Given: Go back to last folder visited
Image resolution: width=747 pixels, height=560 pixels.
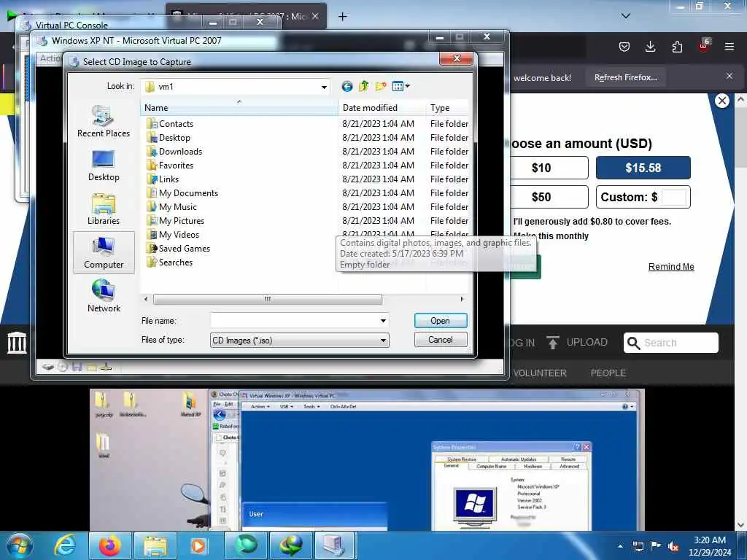Looking at the screenshot, I should tap(347, 86).
